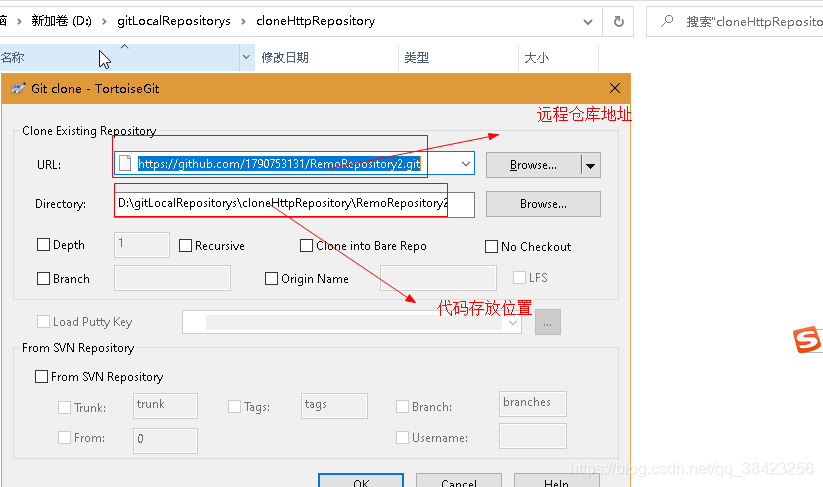Enable the Branch checkbox

pos(44,279)
